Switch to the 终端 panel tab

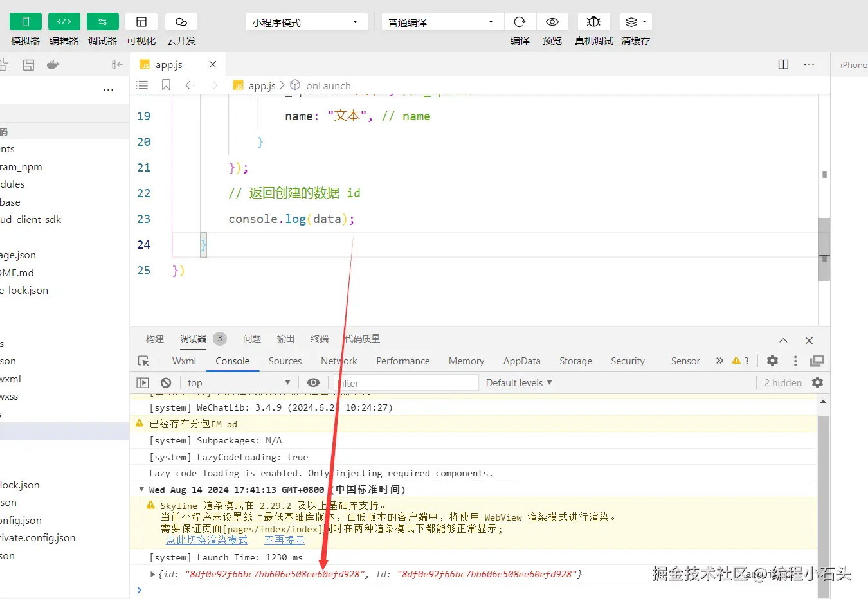point(320,339)
